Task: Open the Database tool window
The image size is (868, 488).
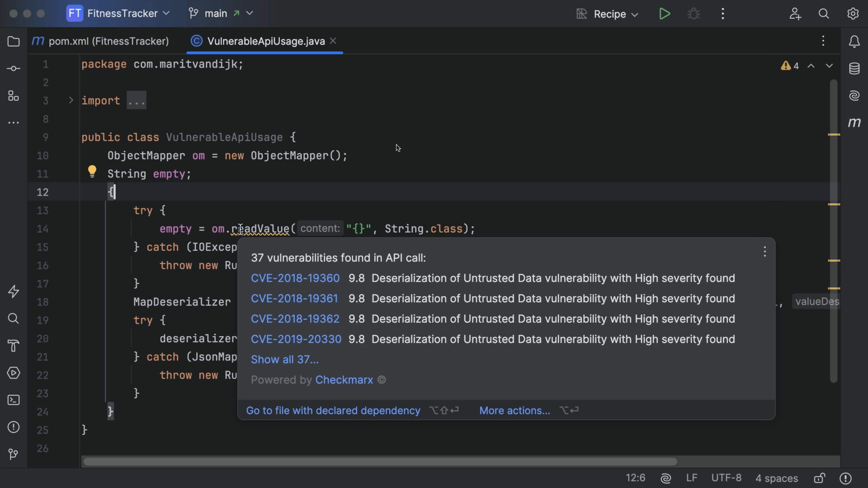Action: point(854,68)
